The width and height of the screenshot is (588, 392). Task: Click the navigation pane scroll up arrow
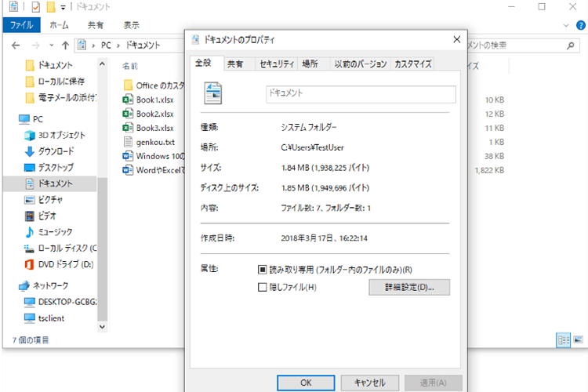click(103, 64)
